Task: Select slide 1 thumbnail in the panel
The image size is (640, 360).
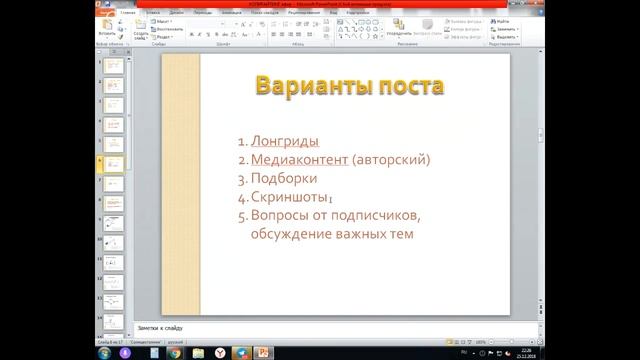Action: coord(113,66)
